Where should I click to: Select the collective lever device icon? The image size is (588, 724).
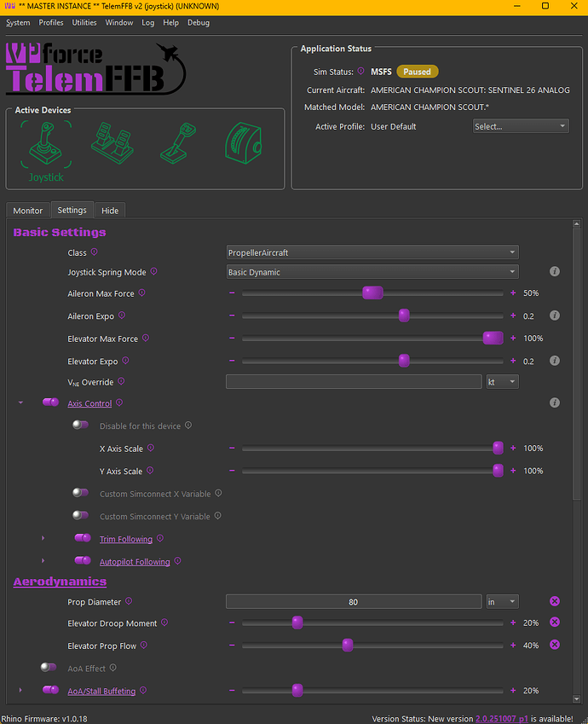pos(177,142)
